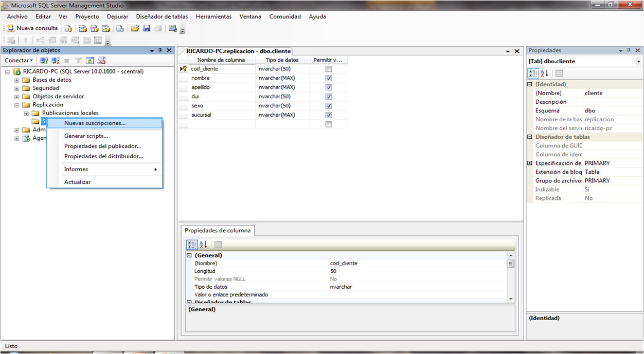Click the open file folder icon
This screenshot has width=644, height=354.
pyautogui.click(x=135, y=28)
